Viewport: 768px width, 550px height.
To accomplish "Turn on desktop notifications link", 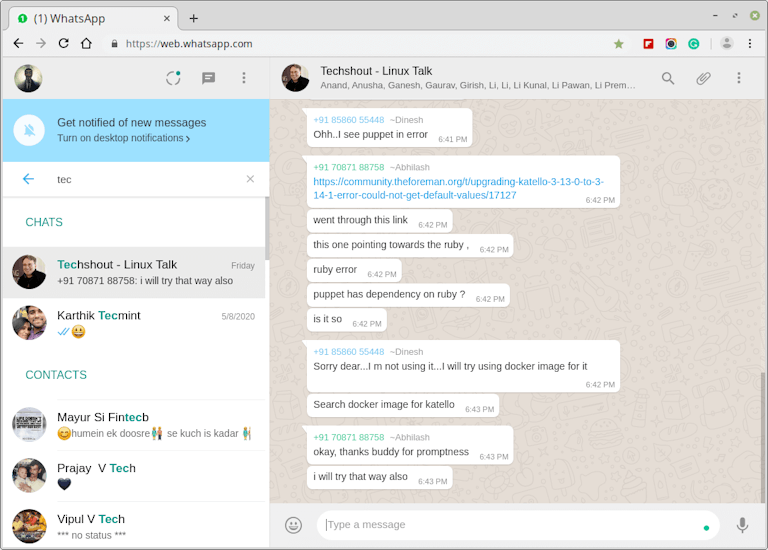I will (x=123, y=138).
